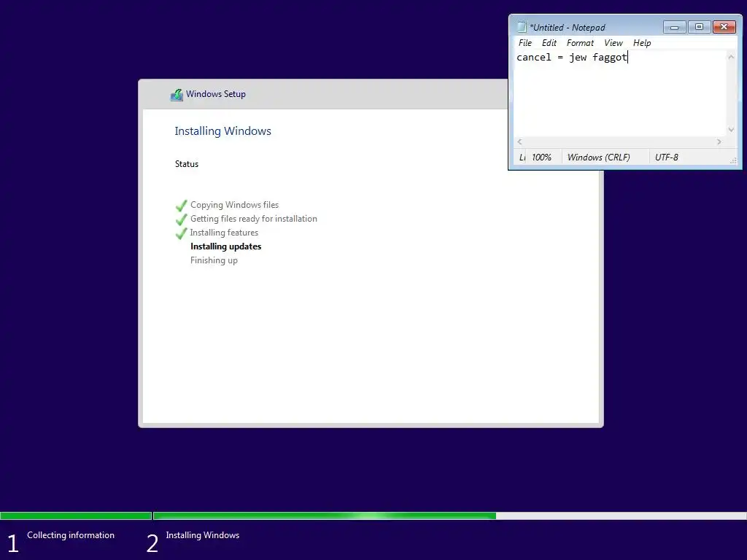This screenshot has height=560, width=747.
Task: Click the Notepad scroll right arrow
Action: pyautogui.click(x=719, y=141)
